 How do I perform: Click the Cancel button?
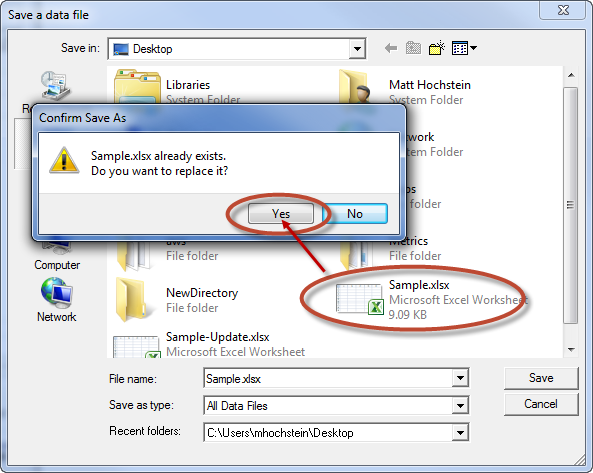pos(541,404)
